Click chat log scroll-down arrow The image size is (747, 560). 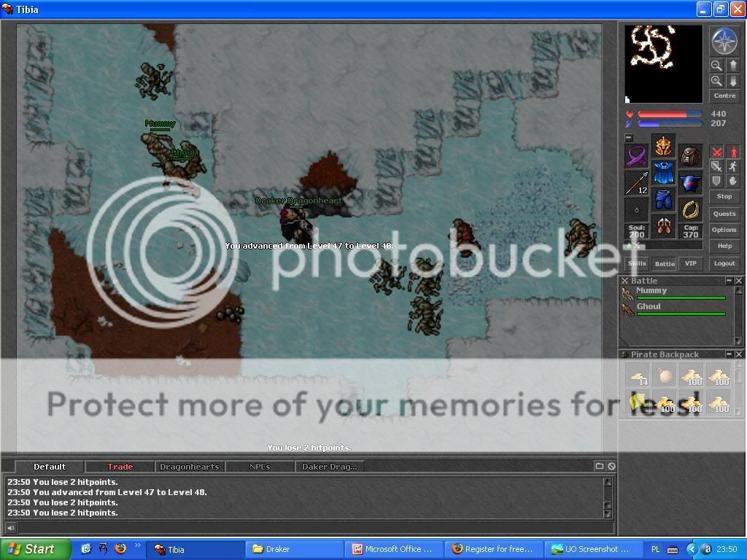pyautogui.click(x=608, y=514)
